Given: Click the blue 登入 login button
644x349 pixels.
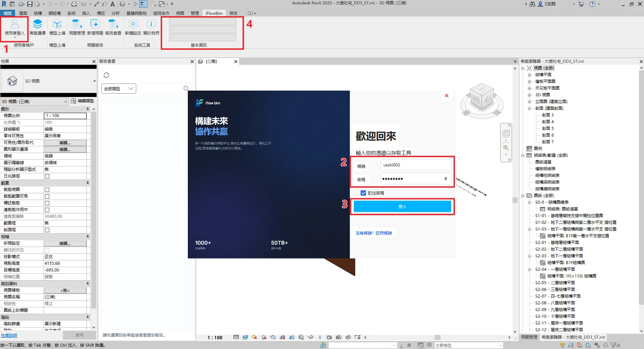Looking at the screenshot, I should click(x=402, y=206).
